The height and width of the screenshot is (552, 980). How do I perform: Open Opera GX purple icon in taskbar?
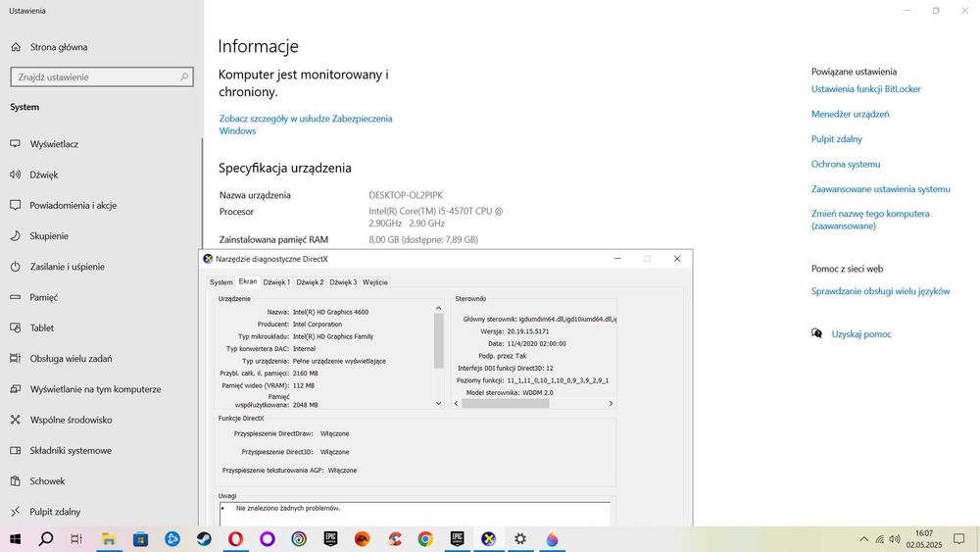coord(268,539)
